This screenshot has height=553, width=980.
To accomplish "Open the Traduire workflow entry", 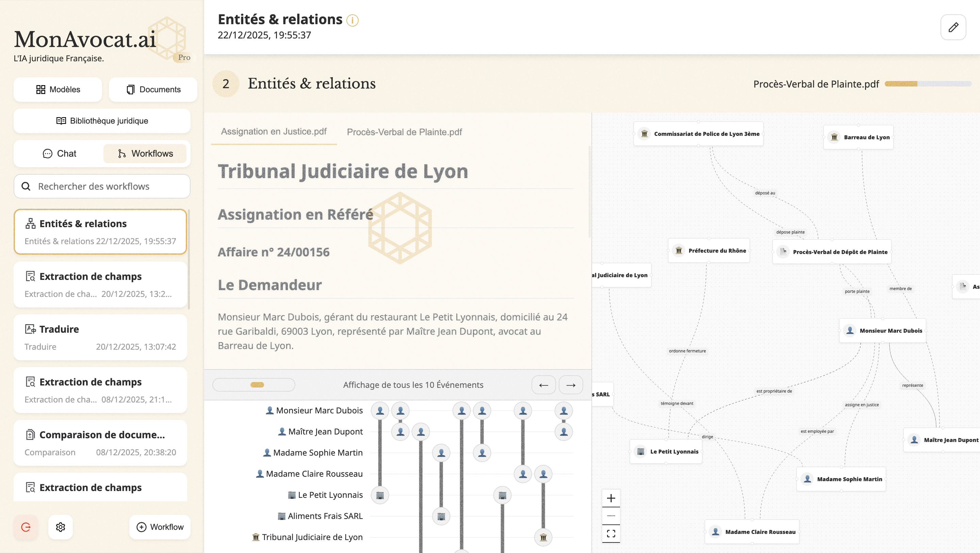I will coord(100,337).
